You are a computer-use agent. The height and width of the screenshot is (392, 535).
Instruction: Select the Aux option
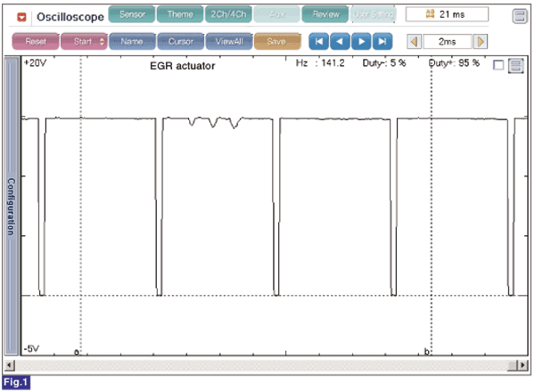click(276, 14)
